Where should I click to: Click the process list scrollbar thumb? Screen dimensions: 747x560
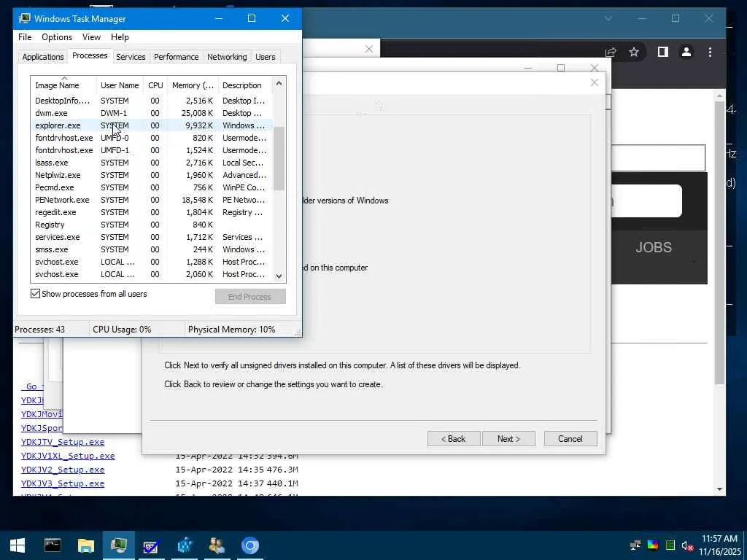(x=279, y=158)
